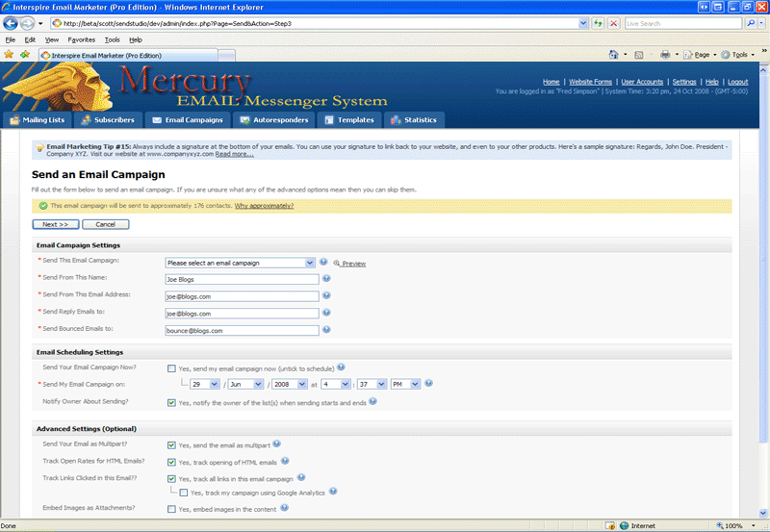Click the 'Send Bounced Emails to' input field
770x532 pixels.
(x=243, y=331)
